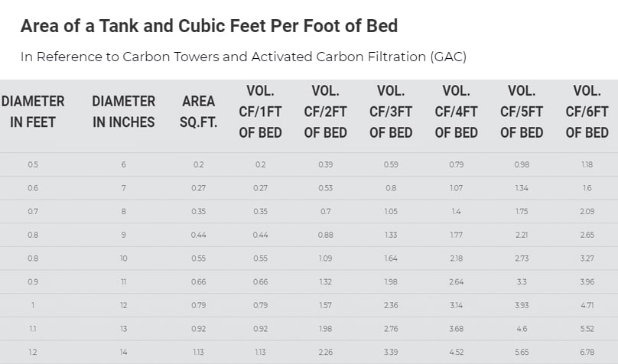This screenshot has height=364, width=618.
Task: Click the 'Vol. CF/1FT of Bed' header
Action: pos(260,112)
